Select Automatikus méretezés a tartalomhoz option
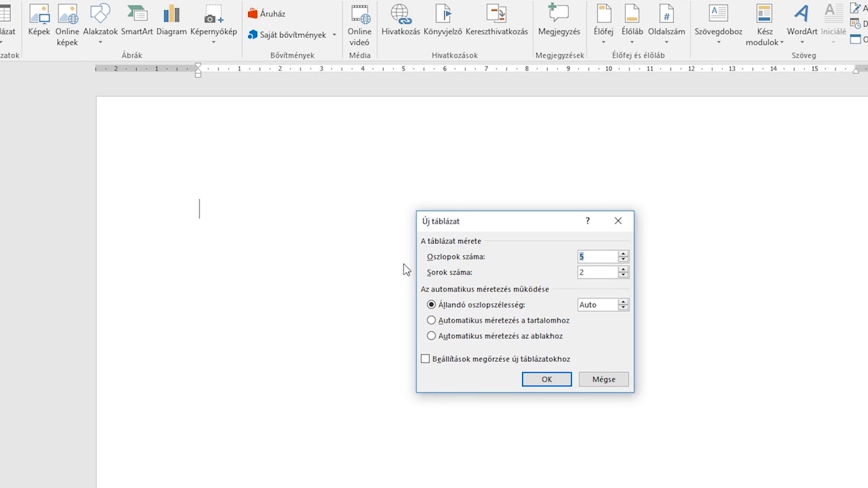 (x=431, y=321)
